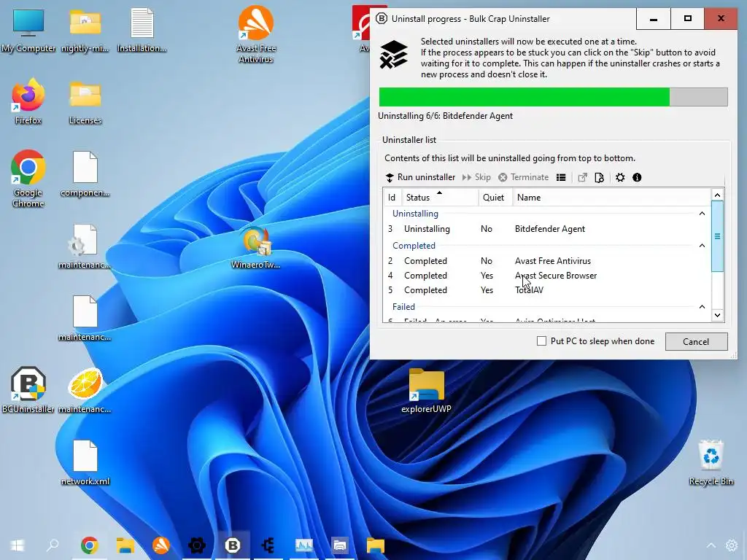
Task: Click the Bulk Crap Uninstaller title icon
Action: 381,18
